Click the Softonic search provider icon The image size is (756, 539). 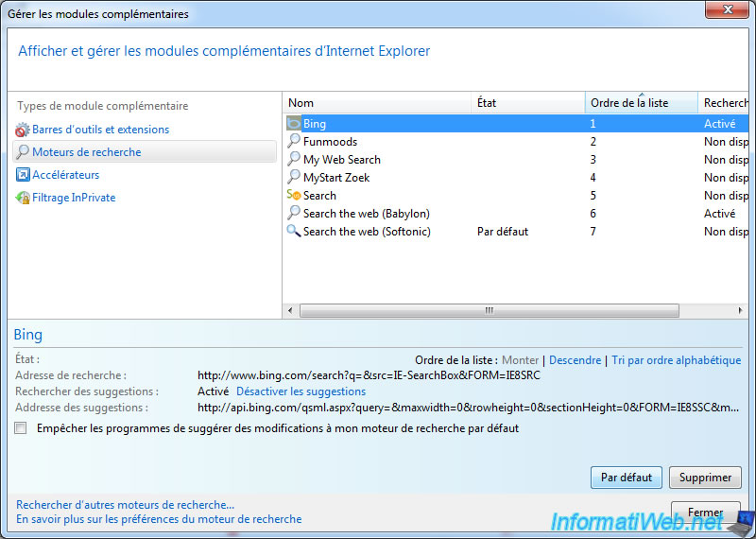point(294,231)
